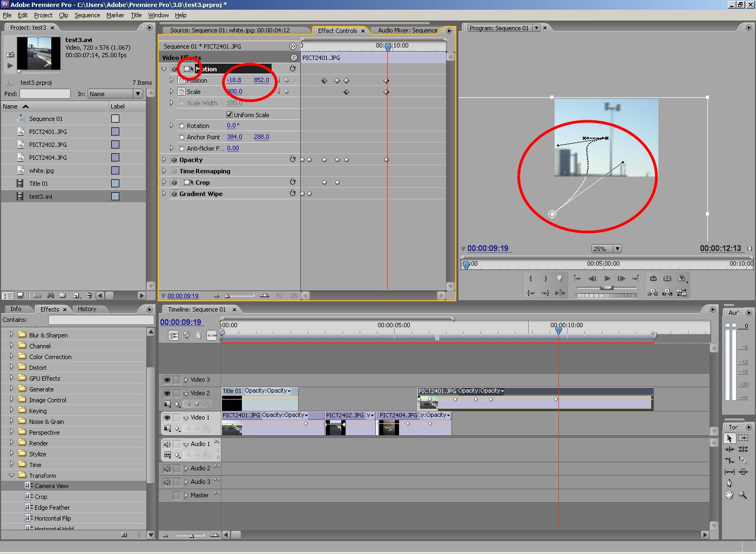The height and width of the screenshot is (554, 756).
Task: Select the Pen tool
Action: pyautogui.click(x=729, y=483)
